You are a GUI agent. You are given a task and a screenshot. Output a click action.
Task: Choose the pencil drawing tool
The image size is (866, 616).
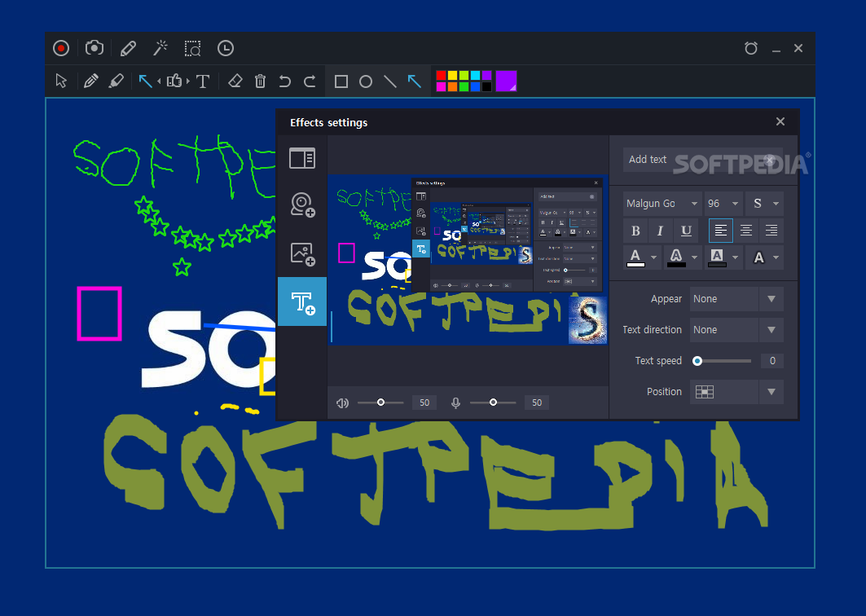(90, 81)
